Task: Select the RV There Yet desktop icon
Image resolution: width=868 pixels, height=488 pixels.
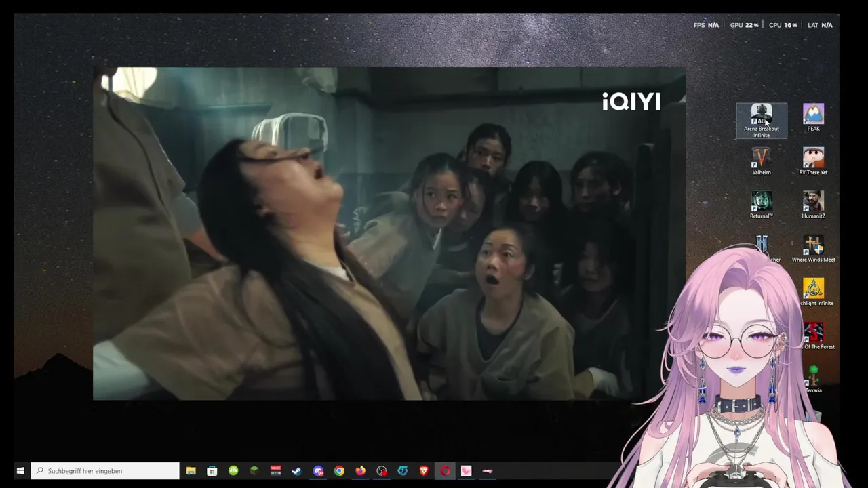Action: tap(813, 162)
